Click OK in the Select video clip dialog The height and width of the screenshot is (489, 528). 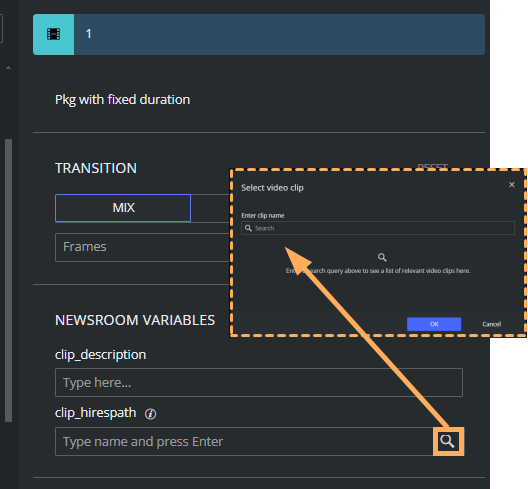434,324
